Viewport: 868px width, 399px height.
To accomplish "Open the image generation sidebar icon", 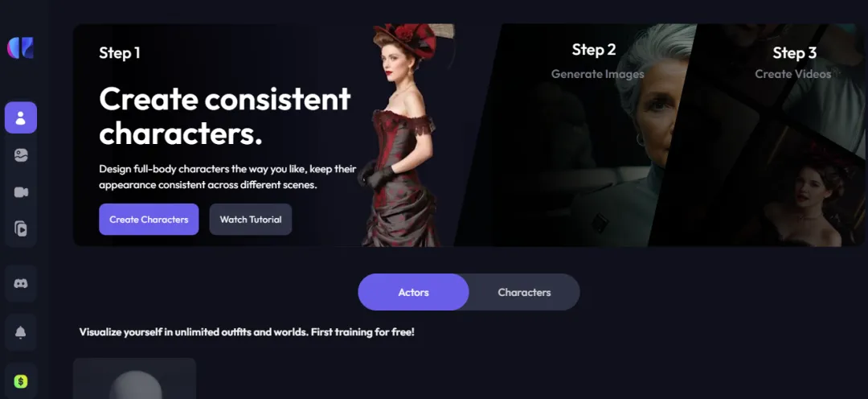I will tap(21, 156).
